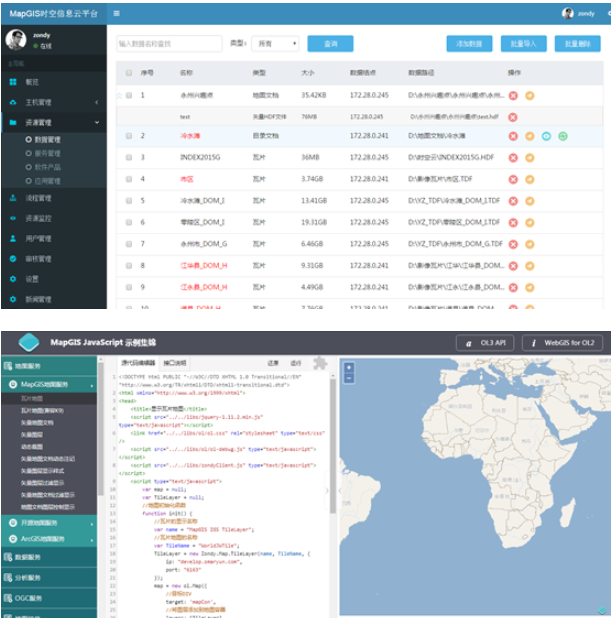Edit row 1 with its orange icon
The image size is (613, 618).
pyautogui.click(x=529, y=95)
